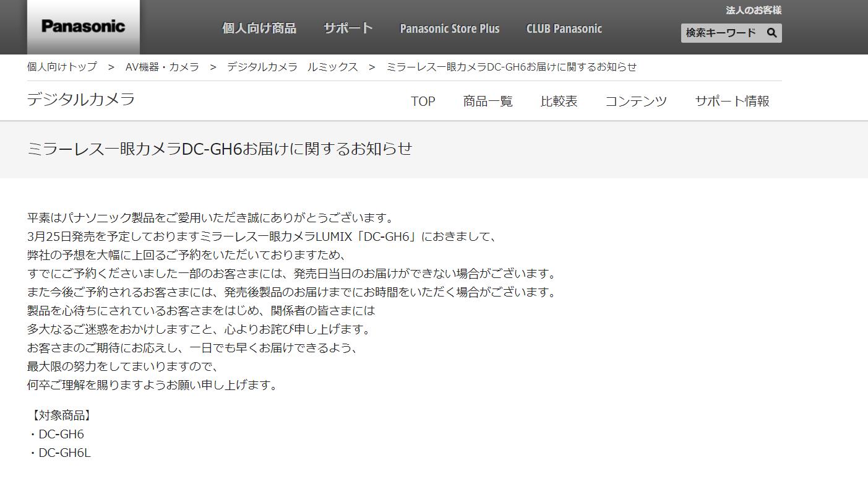Open デジタルカメラ ルミックス breadcrumb
This screenshot has width=868, height=486.
pyautogui.click(x=292, y=67)
